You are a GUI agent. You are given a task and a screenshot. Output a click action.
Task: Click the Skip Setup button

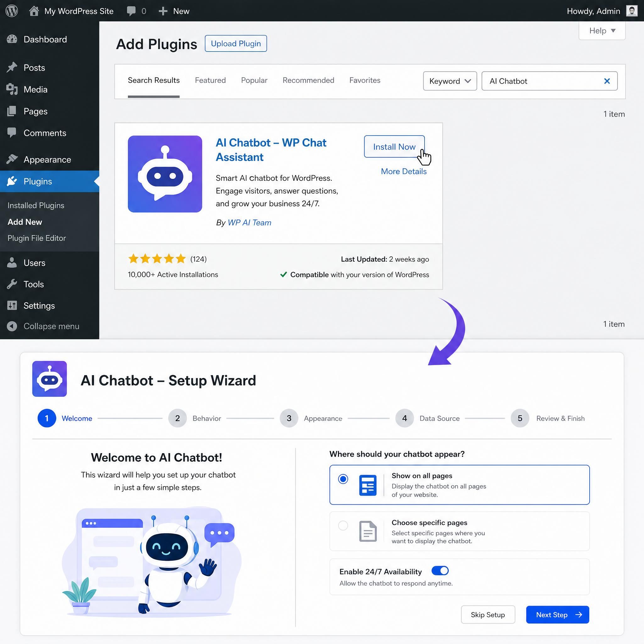(x=488, y=615)
